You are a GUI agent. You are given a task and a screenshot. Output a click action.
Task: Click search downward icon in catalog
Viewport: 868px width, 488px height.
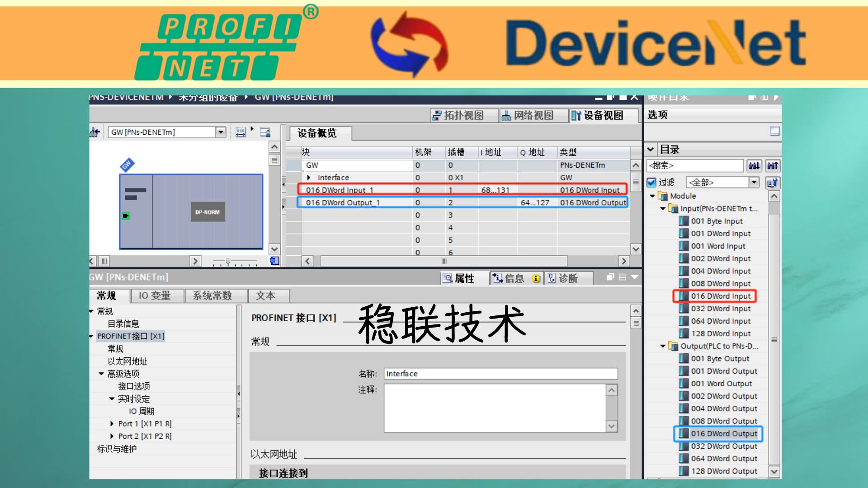pos(754,166)
